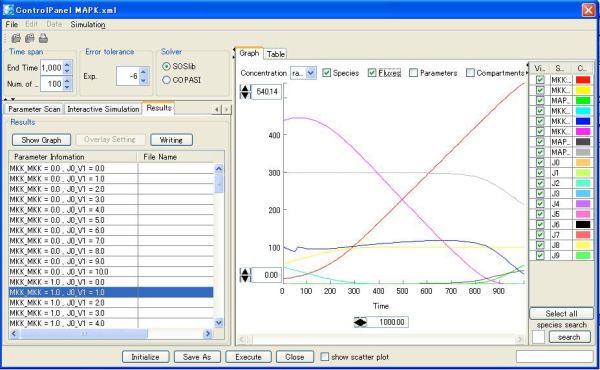This screenshot has height=370, width=600.
Task: Uncheck the Fluxes checkbox
Action: pyautogui.click(x=372, y=73)
